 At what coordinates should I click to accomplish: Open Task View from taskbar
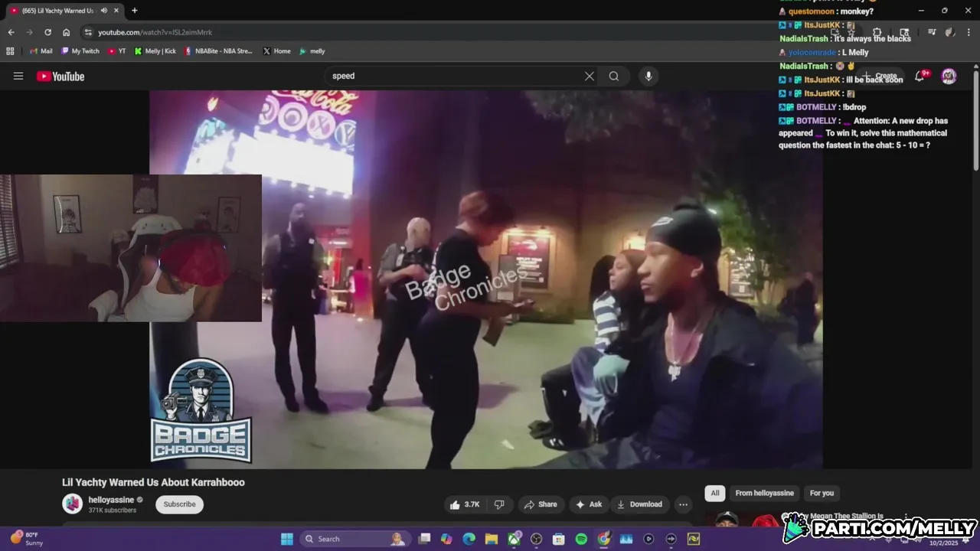coord(424,539)
